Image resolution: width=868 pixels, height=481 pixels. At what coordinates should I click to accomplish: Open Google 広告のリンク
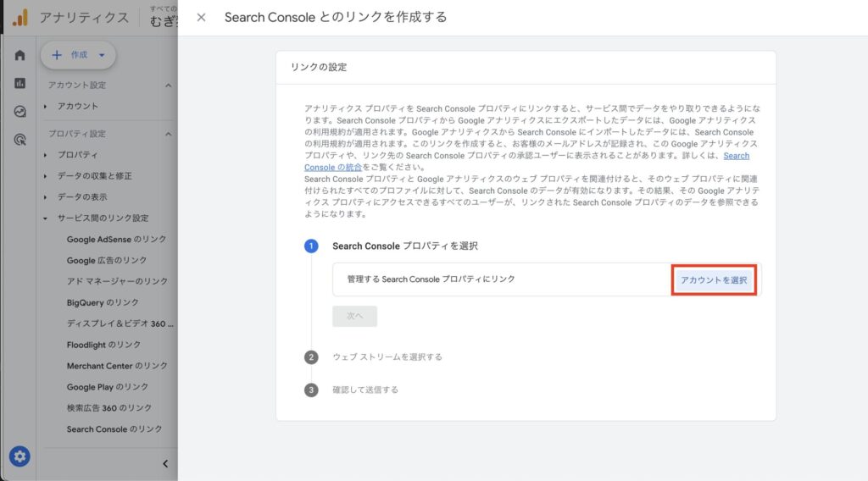(x=107, y=261)
